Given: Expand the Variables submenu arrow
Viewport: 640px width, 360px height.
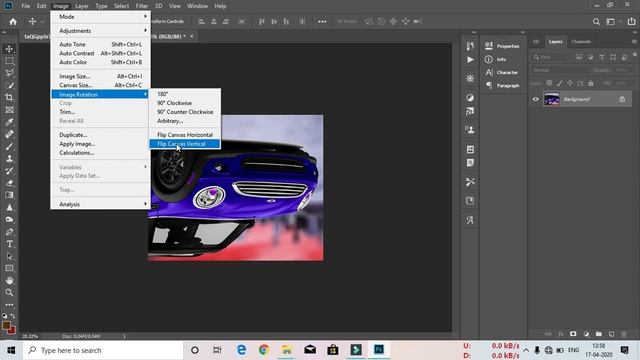Looking at the screenshot, I should [x=145, y=167].
